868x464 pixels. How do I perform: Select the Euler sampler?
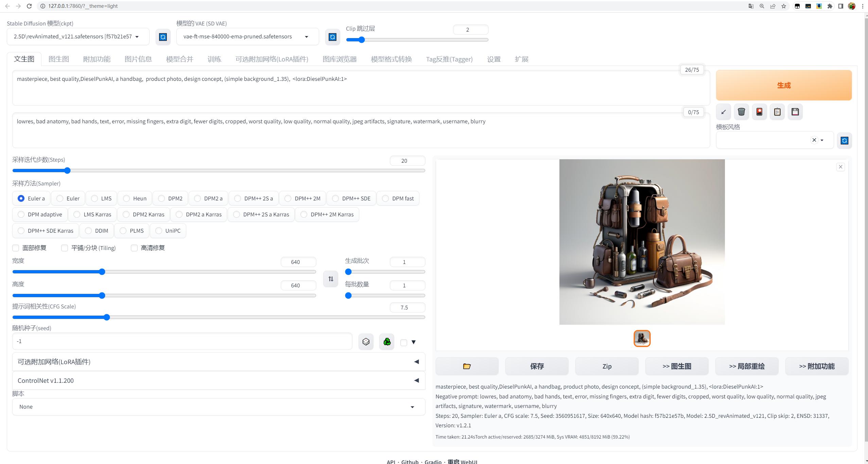coord(68,198)
